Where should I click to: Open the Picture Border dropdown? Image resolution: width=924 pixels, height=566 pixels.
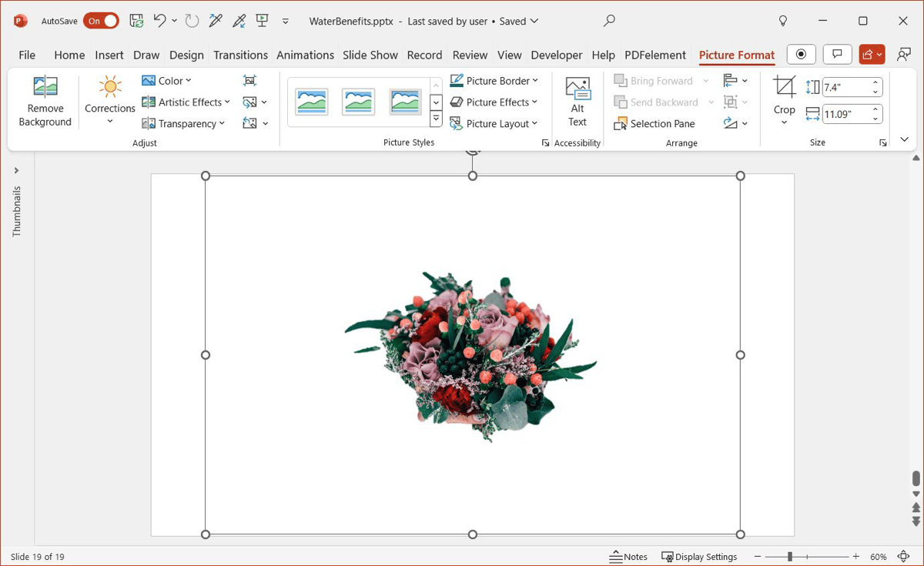(x=494, y=81)
